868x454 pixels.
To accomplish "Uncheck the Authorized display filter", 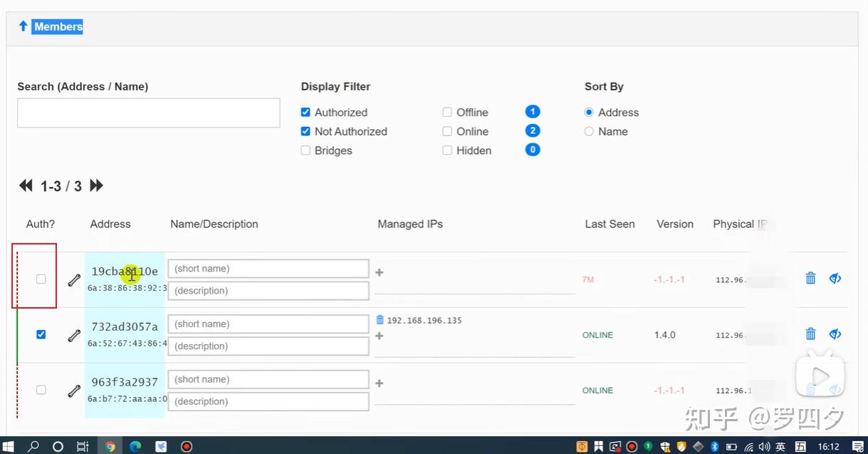I will coord(305,112).
